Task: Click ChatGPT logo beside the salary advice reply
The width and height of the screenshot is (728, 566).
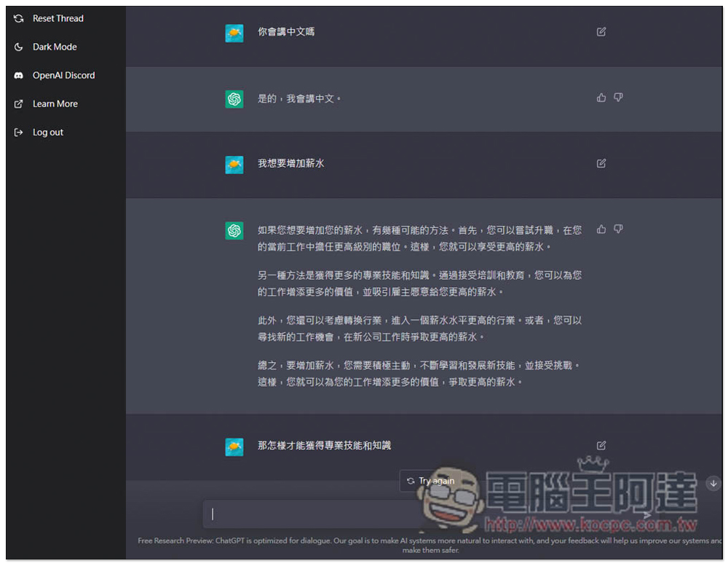Action: [234, 230]
